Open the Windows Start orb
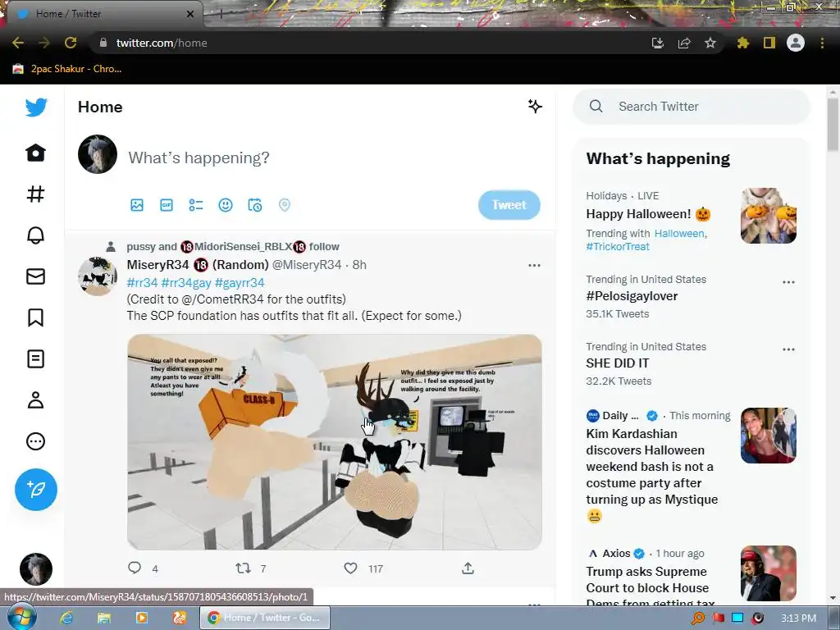840x630 pixels. click(21, 617)
